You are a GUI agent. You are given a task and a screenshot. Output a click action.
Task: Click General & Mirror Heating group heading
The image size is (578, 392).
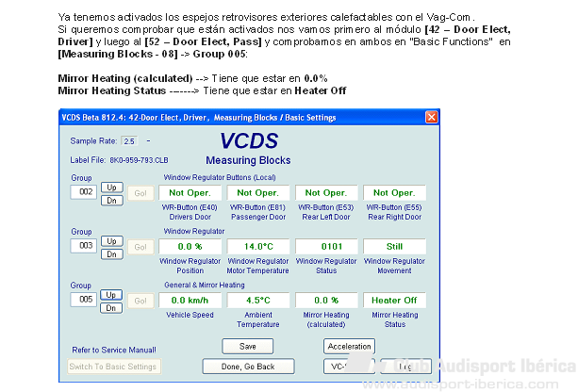click(x=205, y=285)
